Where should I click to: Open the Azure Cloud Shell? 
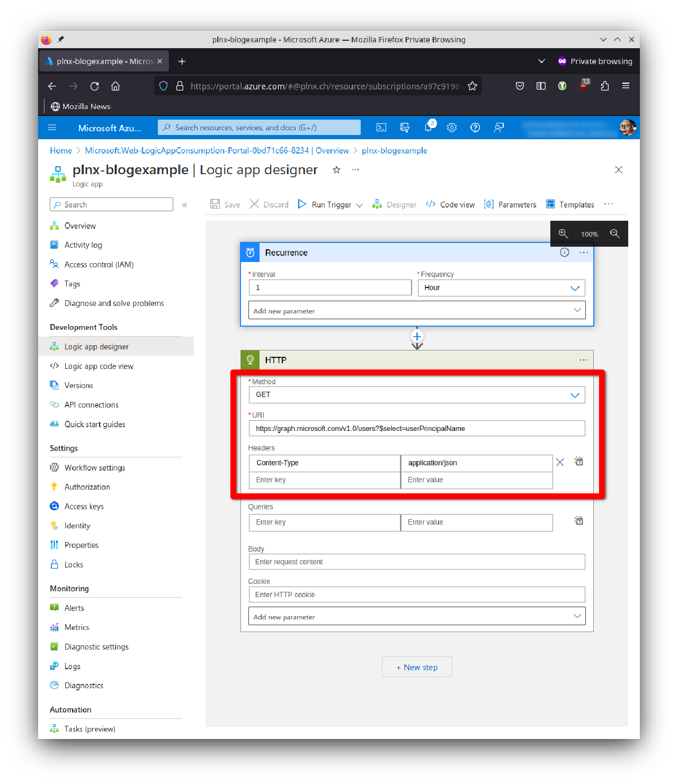pos(381,127)
